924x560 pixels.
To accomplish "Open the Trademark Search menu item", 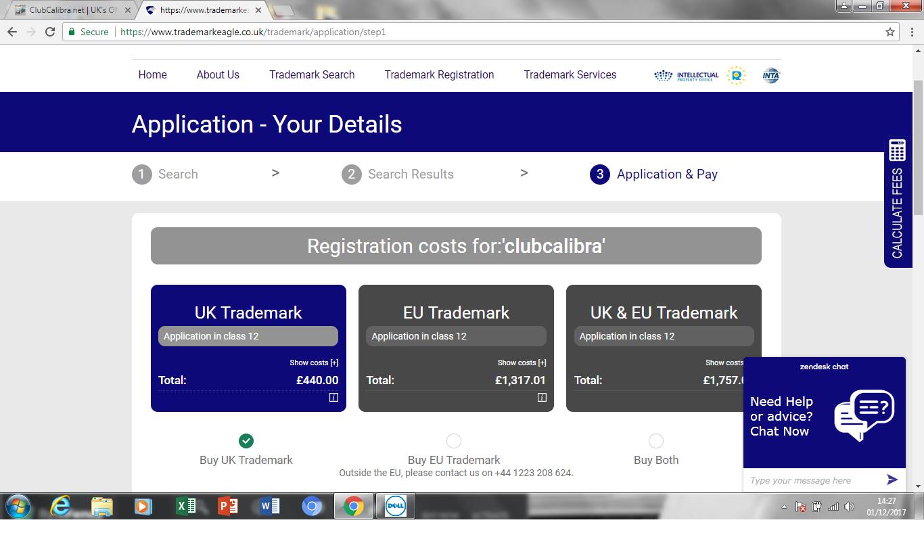I will (x=312, y=75).
